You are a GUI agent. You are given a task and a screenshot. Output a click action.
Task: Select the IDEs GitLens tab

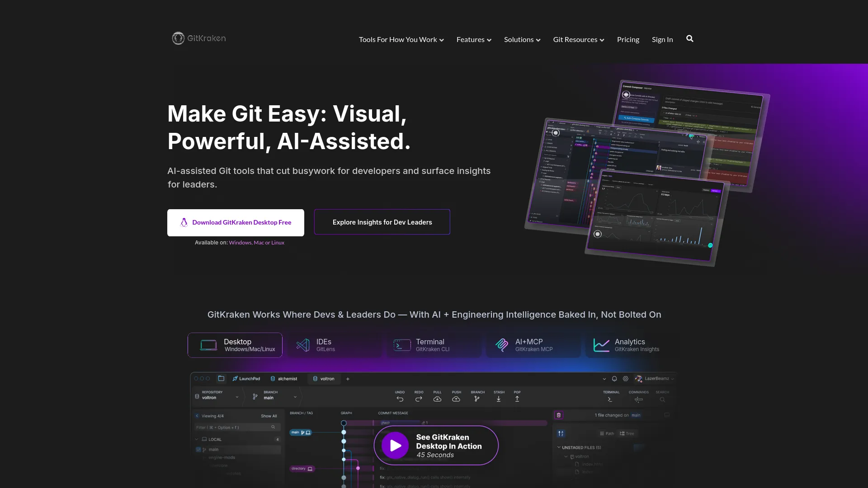(335, 345)
